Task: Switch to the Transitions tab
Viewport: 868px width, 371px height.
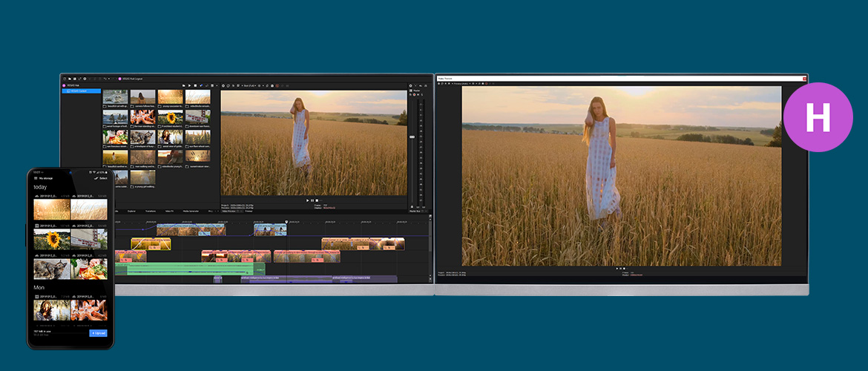Action: tap(151, 211)
